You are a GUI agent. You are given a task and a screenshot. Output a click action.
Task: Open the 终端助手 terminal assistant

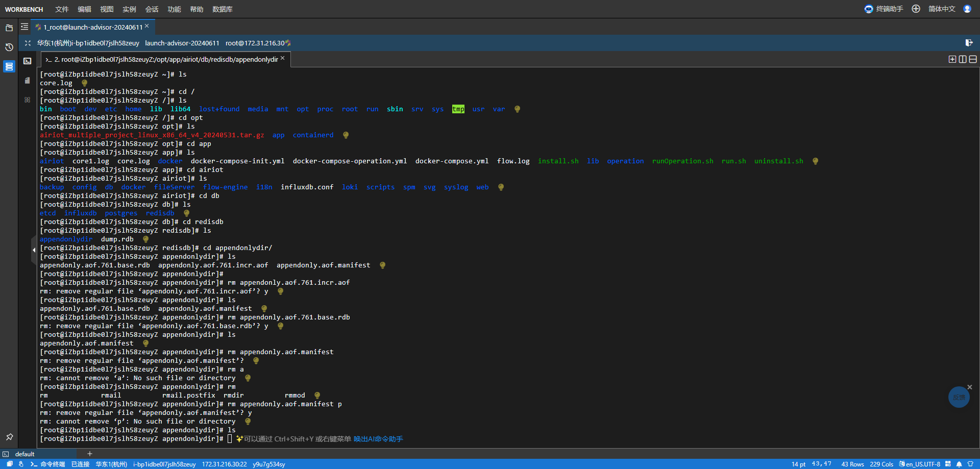pos(884,9)
